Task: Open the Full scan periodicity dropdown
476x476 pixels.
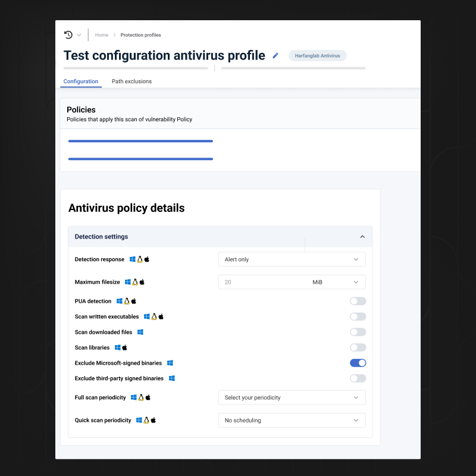Action: pos(292,397)
